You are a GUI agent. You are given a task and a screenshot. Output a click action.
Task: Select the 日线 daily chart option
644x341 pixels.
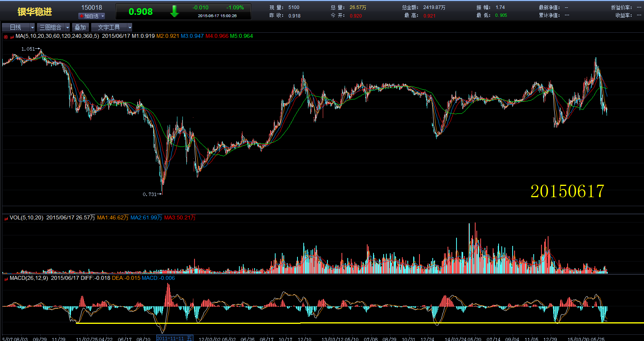[16, 27]
